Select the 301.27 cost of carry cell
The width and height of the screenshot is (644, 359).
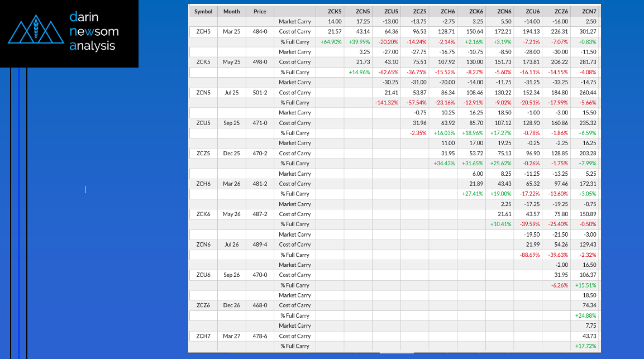pos(588,31)
